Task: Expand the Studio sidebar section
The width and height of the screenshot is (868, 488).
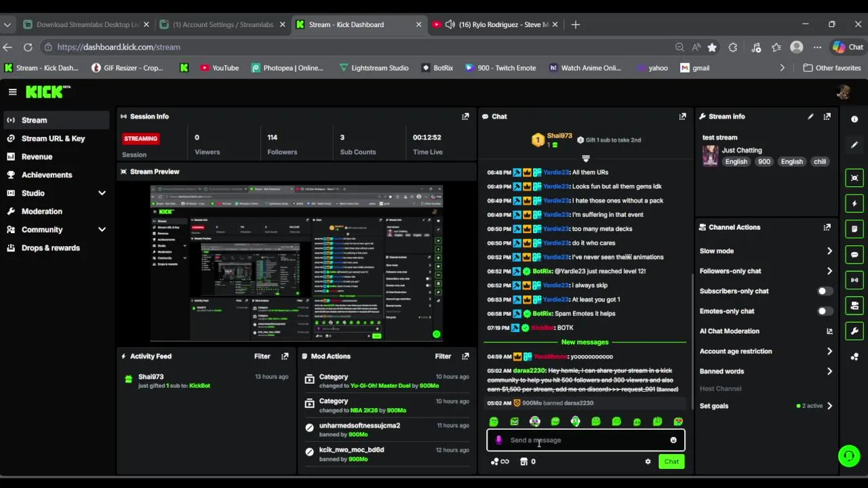Action: 102,193
